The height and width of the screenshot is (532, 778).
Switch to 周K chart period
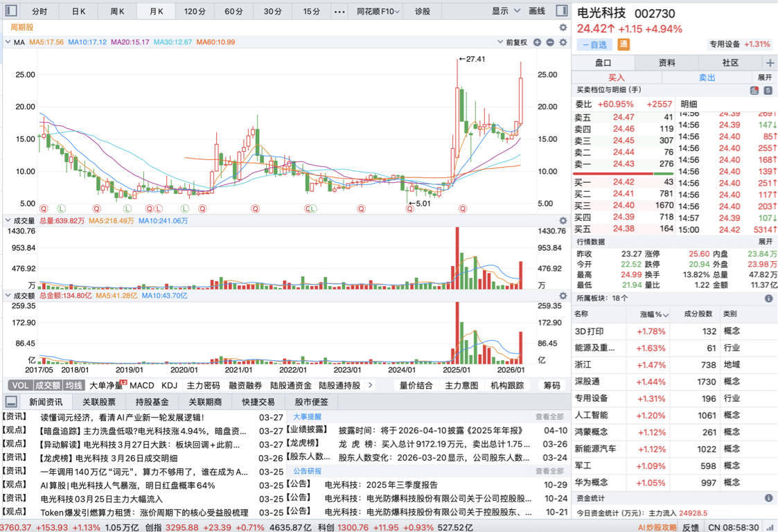point(118,11)
